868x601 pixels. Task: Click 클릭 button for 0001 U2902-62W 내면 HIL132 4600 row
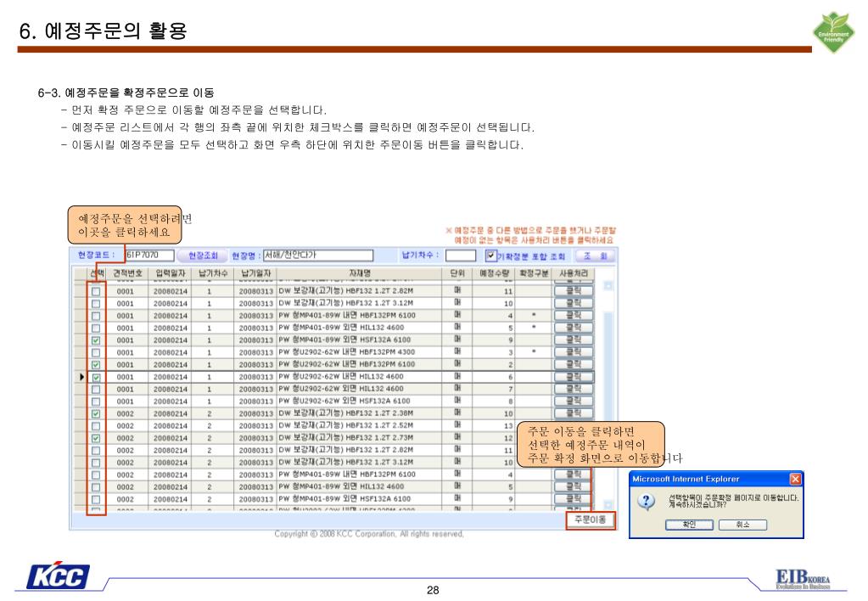click(574, 377)
